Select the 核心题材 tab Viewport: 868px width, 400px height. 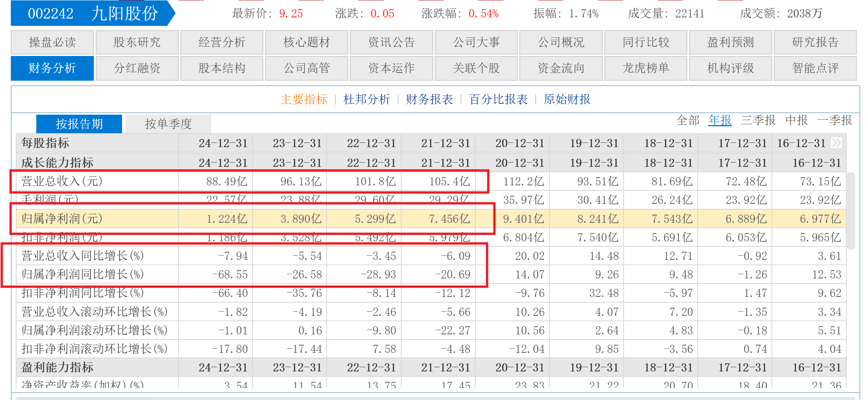tap(307, 42)
